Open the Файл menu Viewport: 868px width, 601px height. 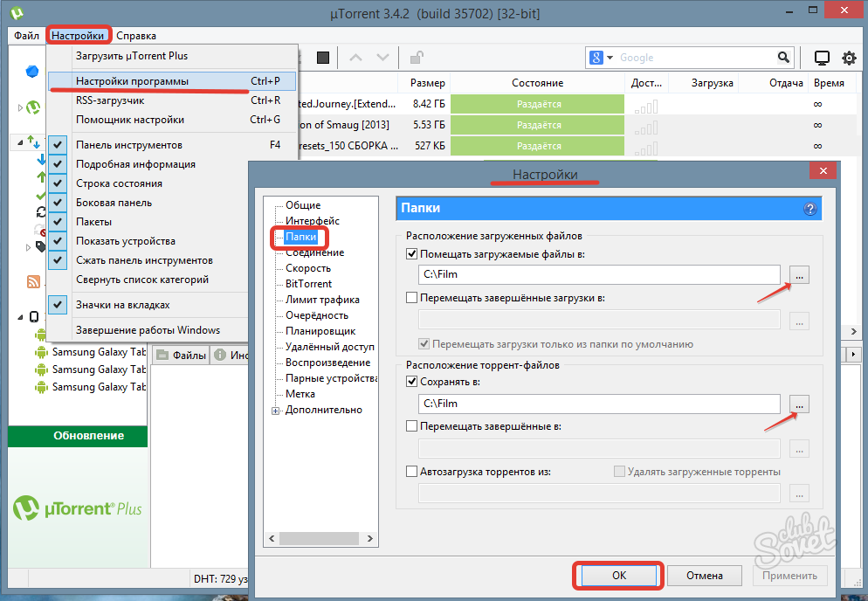coord(26,36)
